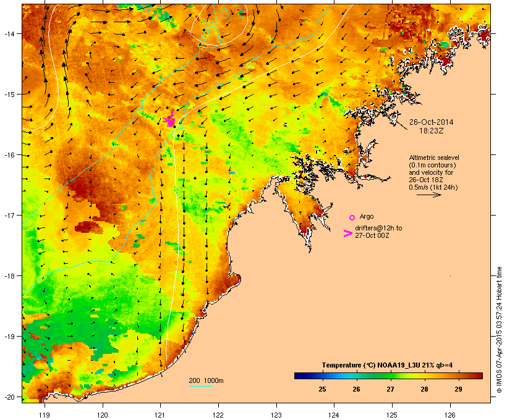Screen dimensions: 507x420
Task: Click the 'and velocity for' legend line
Action: [x=431, y=172]
